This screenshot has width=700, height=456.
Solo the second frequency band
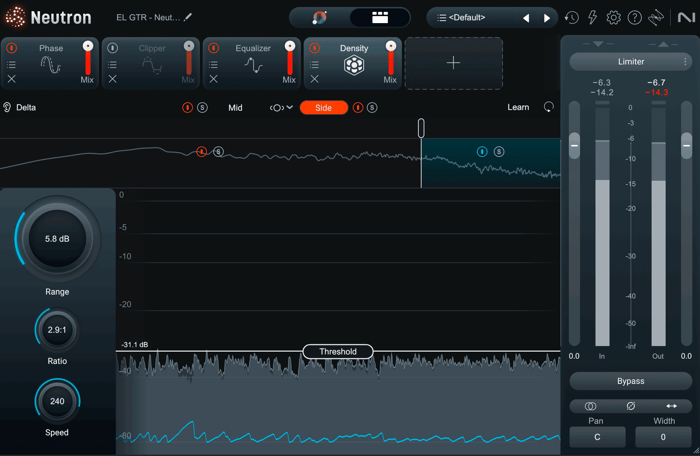point(499,152)
